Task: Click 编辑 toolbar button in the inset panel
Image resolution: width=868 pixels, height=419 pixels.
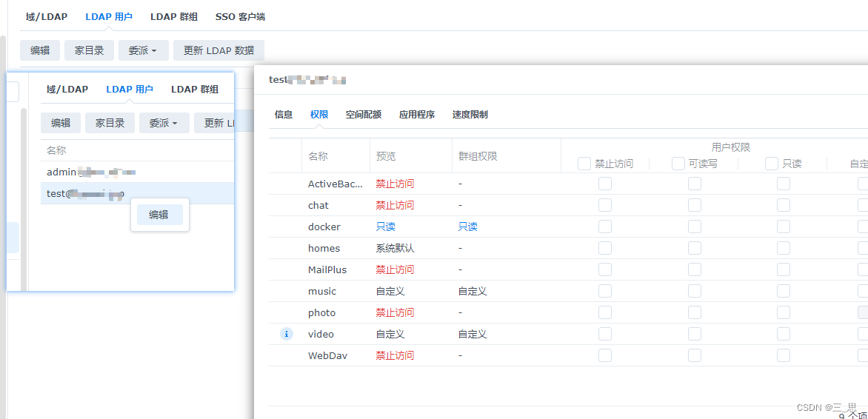Action: point(60,123)
